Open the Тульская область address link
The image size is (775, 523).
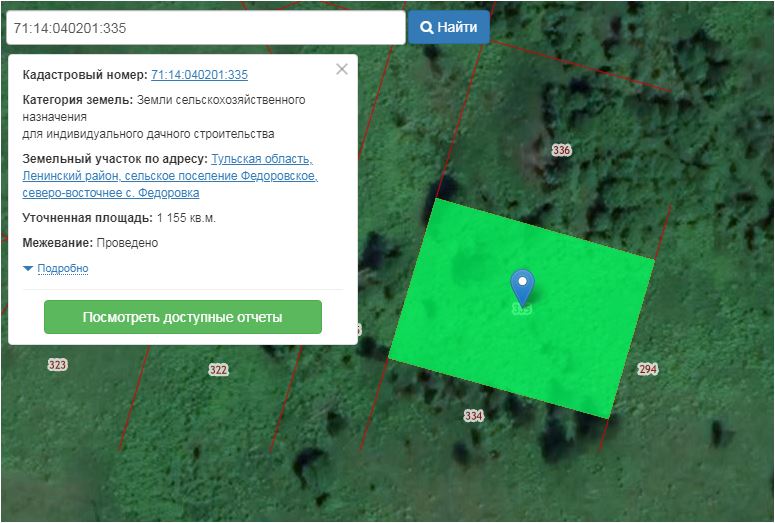pos(262,159)
